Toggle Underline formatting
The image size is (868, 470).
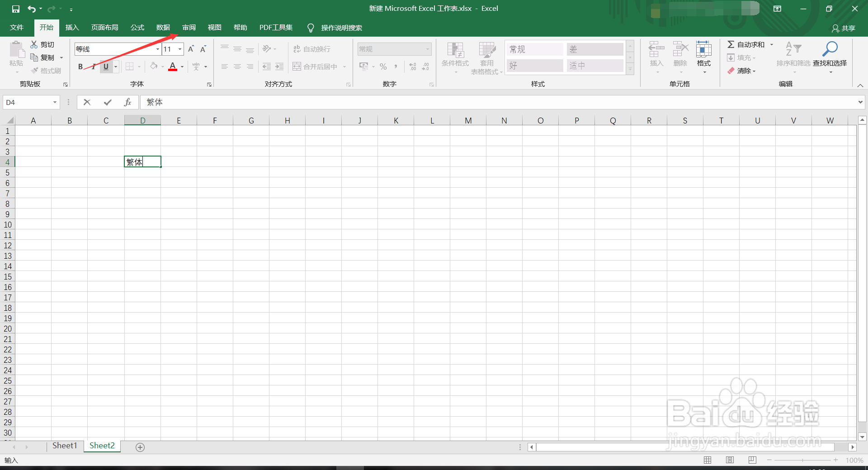click(x=106, y=66)
